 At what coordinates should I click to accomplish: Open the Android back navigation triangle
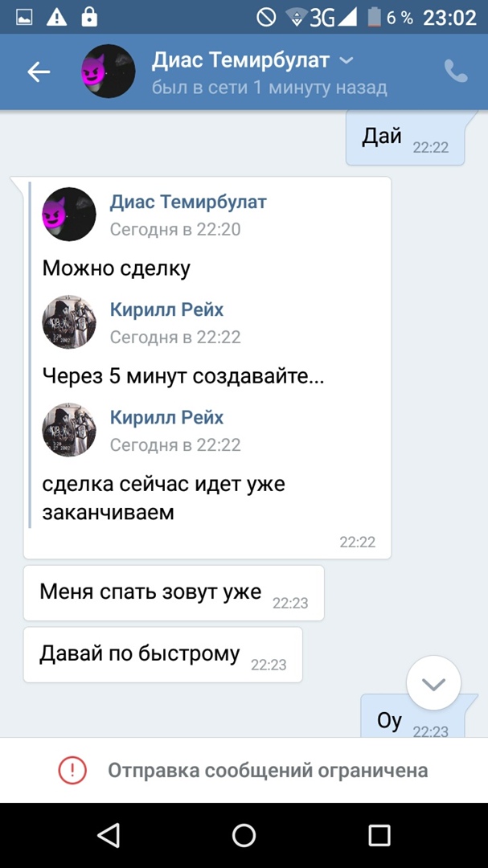tap(109, 835)
